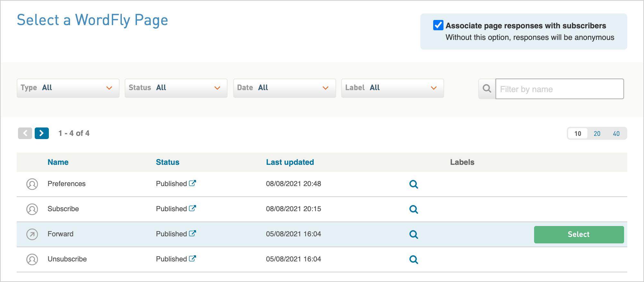Preview the Unsubscribe page with magnifier

point(414,259)
